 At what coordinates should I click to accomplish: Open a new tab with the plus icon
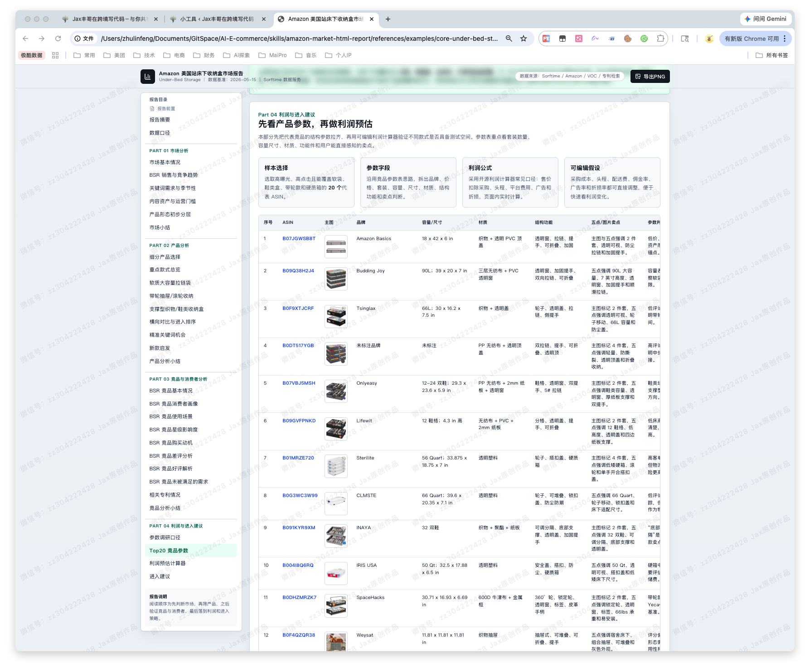(388, 19)
